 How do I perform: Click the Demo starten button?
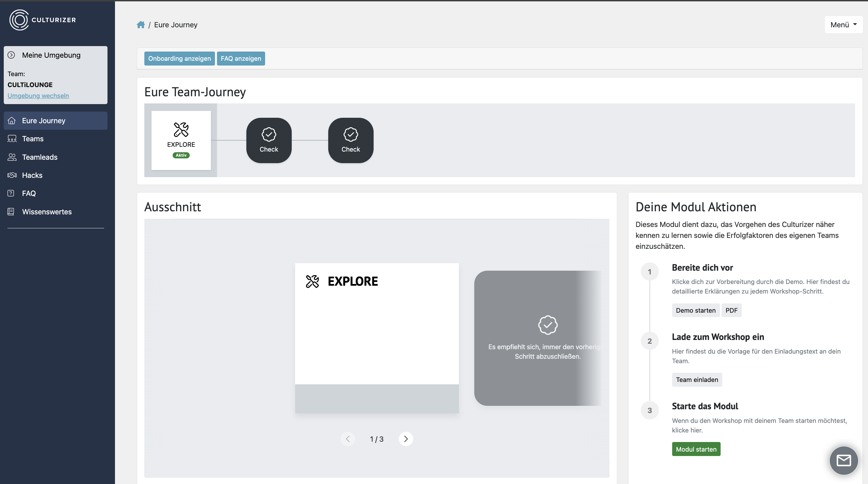click(x=695, y=310)
